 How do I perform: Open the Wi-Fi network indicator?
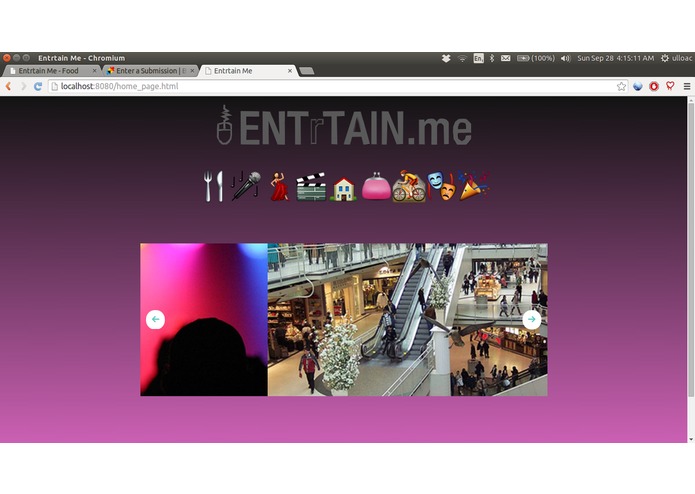pyautogui.click(x=462, y=58)
